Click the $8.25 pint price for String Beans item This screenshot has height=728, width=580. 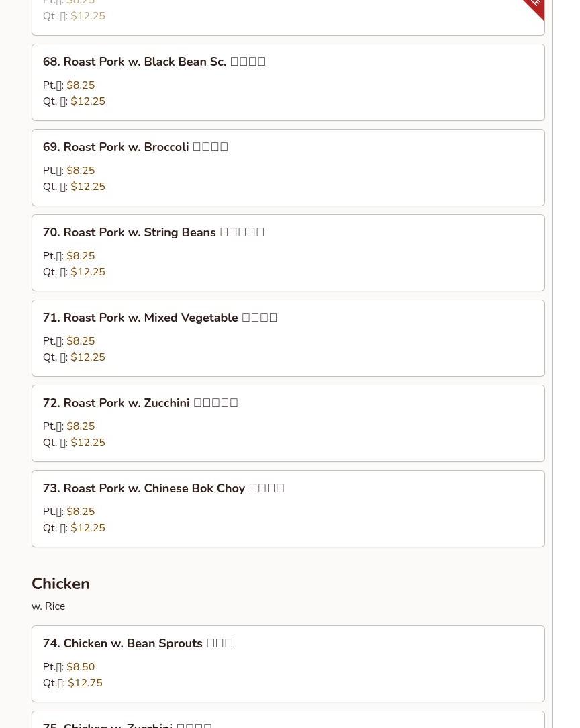[81, 256]
